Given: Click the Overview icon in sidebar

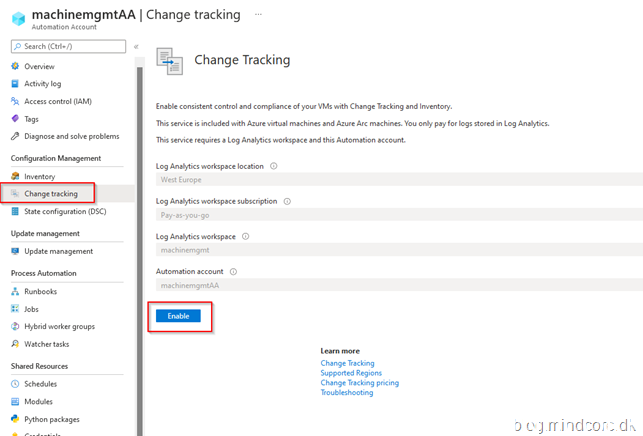Looking at the screenshot, I should pyautogui.click(x=15, y=66).
